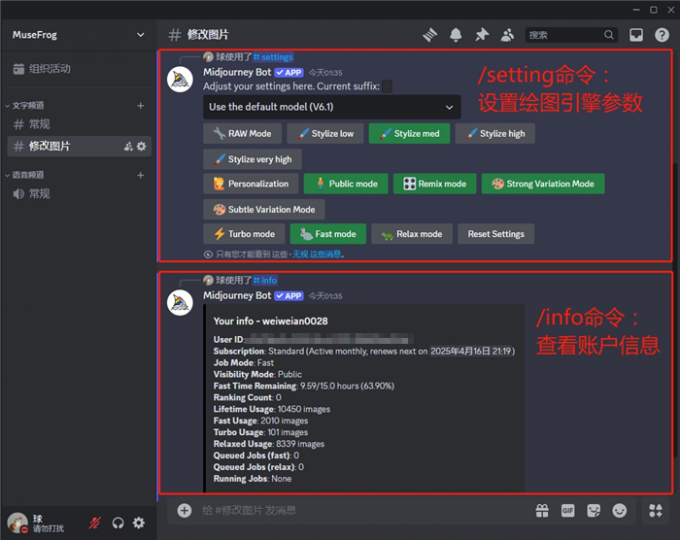
Task: Toggle Strong Variation Mode
Action: pos(543,184)
